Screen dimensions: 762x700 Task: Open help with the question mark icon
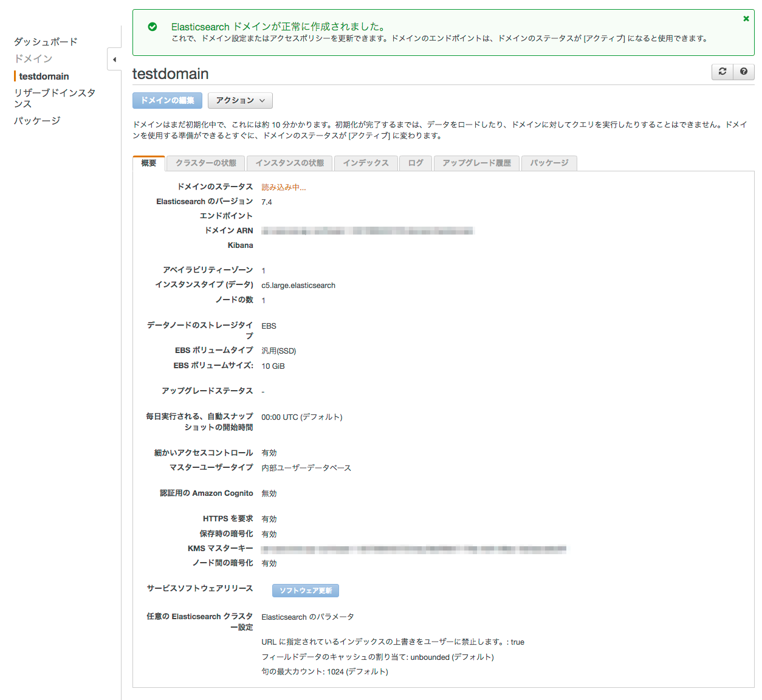pyautogui.click(x=744, y=72)
